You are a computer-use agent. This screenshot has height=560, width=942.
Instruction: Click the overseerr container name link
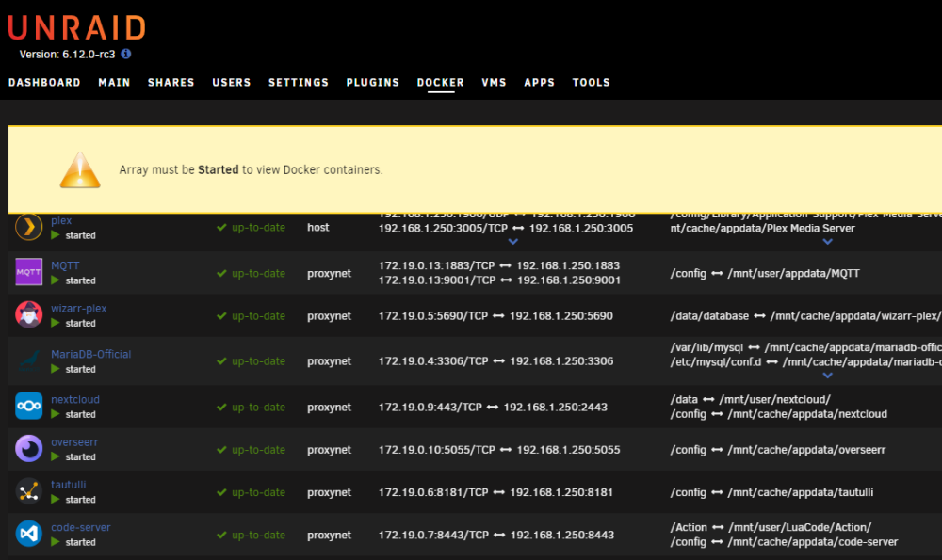(x=74, y=441)
